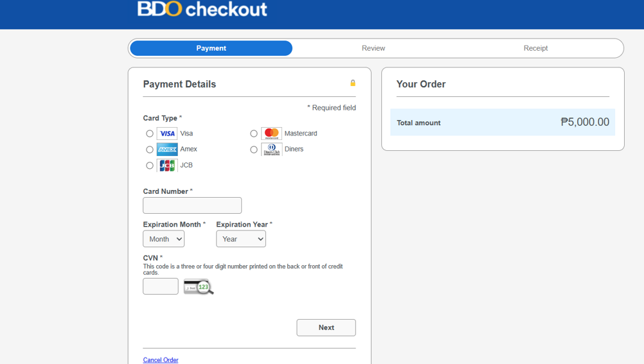Image resolution: width=644 pixels, height=364 pixels.
Task: Select the JCB radio button
Action: pyautogui.click(x=150, y=166)
